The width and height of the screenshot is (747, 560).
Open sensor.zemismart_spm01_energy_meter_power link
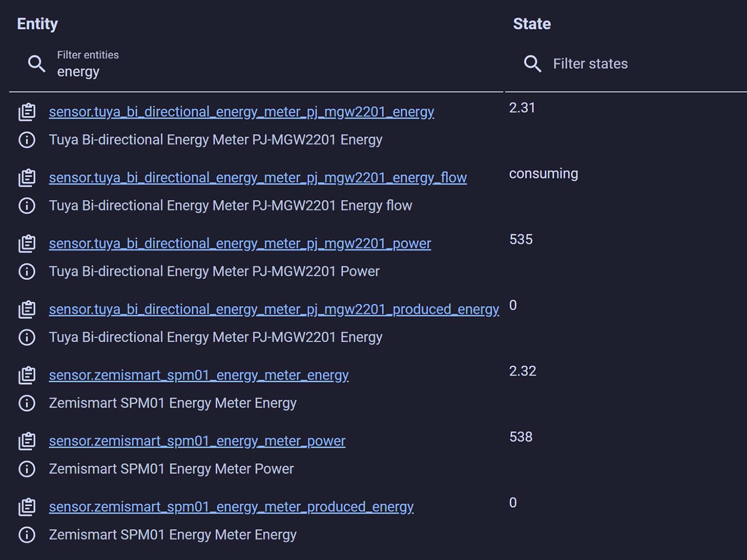tap(197, 441)
